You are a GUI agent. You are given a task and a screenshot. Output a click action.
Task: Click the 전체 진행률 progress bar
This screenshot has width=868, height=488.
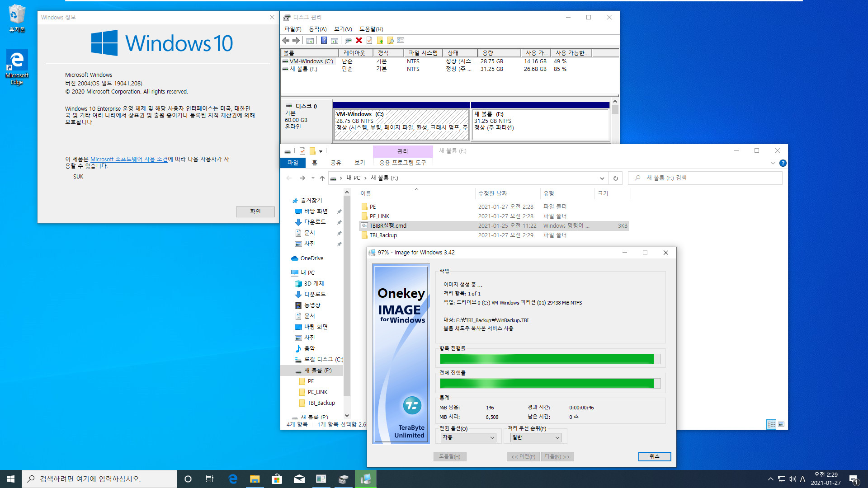(x=550, y=384)
